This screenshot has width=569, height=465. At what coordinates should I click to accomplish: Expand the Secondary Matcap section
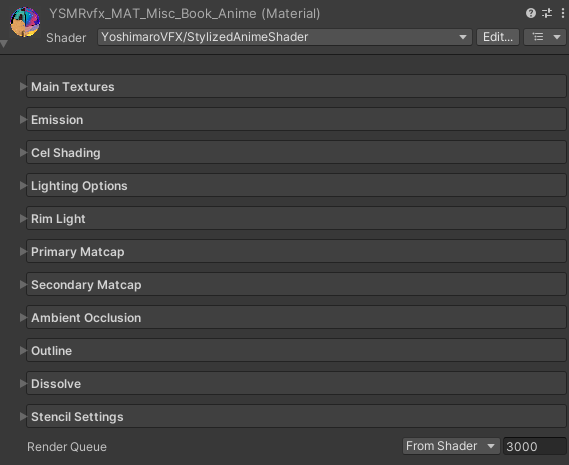(x=296, y=285)
